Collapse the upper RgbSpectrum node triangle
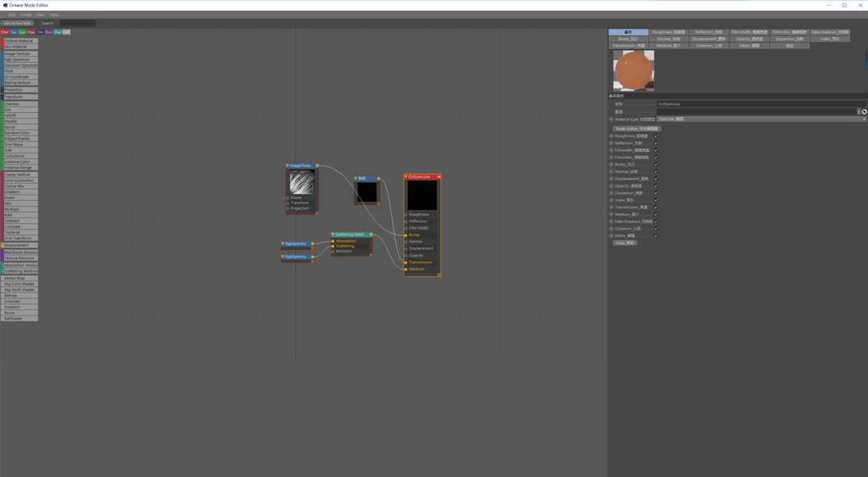This screenshot has height=477, width=868. tap(282, 243)
